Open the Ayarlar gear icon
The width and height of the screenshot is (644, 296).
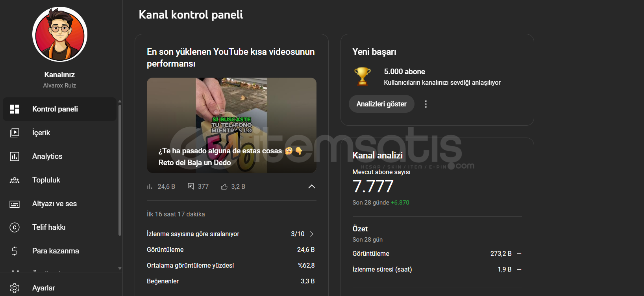[15, 288]
